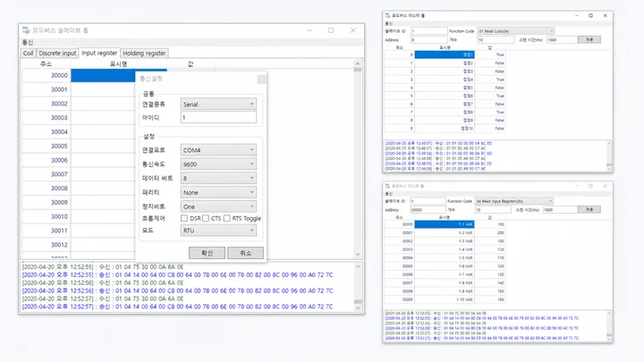Click the False value in the 접점9 row
644x362 pixels.
pos(490,121)
